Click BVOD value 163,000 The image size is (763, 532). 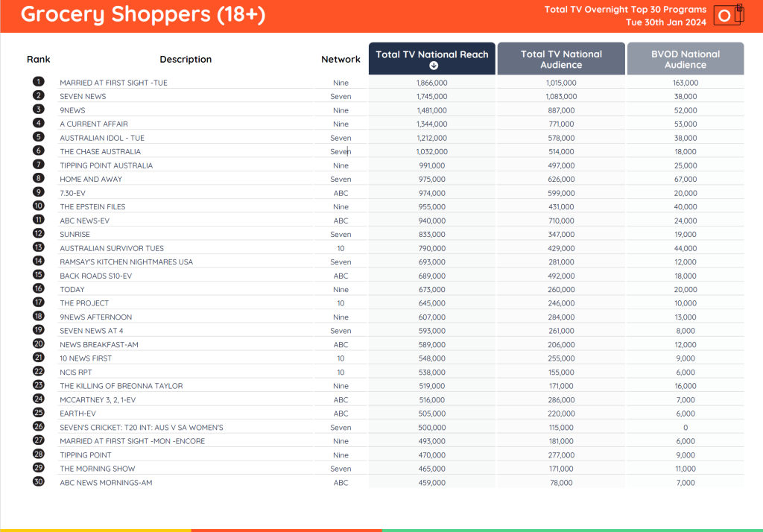click(686, 83)
